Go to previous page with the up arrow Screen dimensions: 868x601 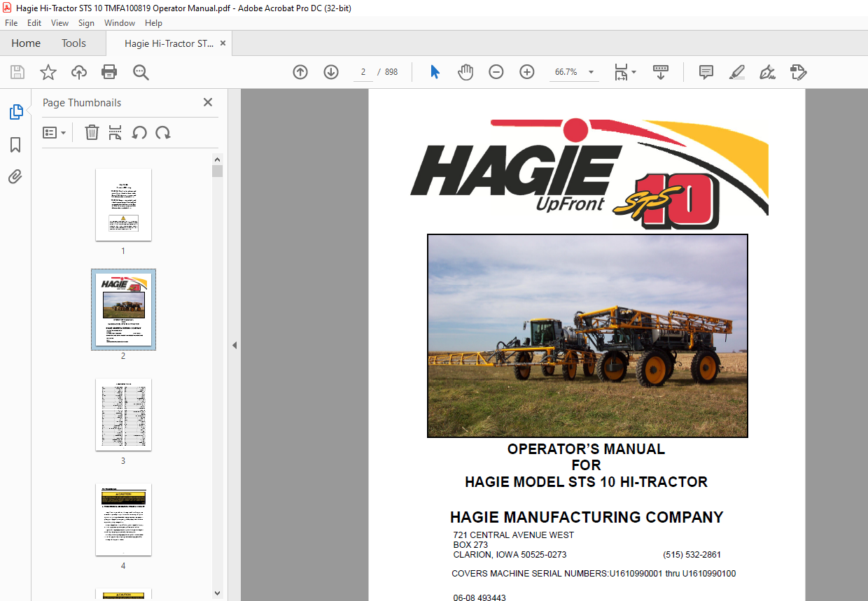coord(300,72)
